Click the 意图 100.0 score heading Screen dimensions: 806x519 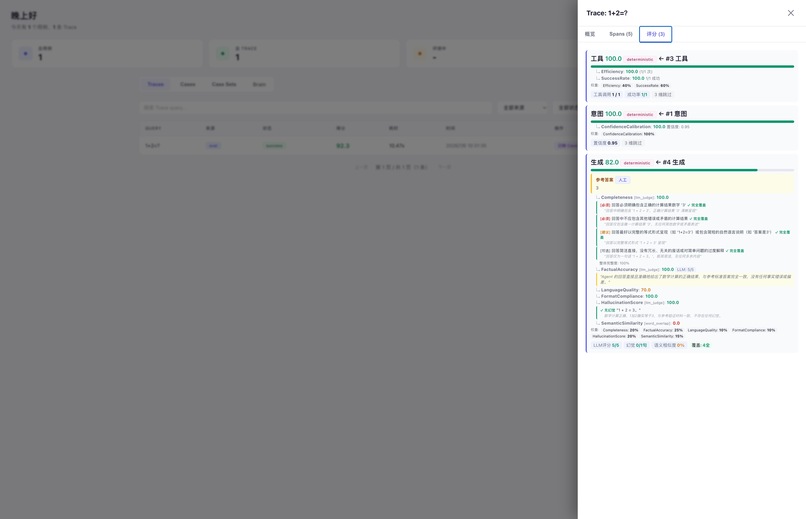point(606,114)
